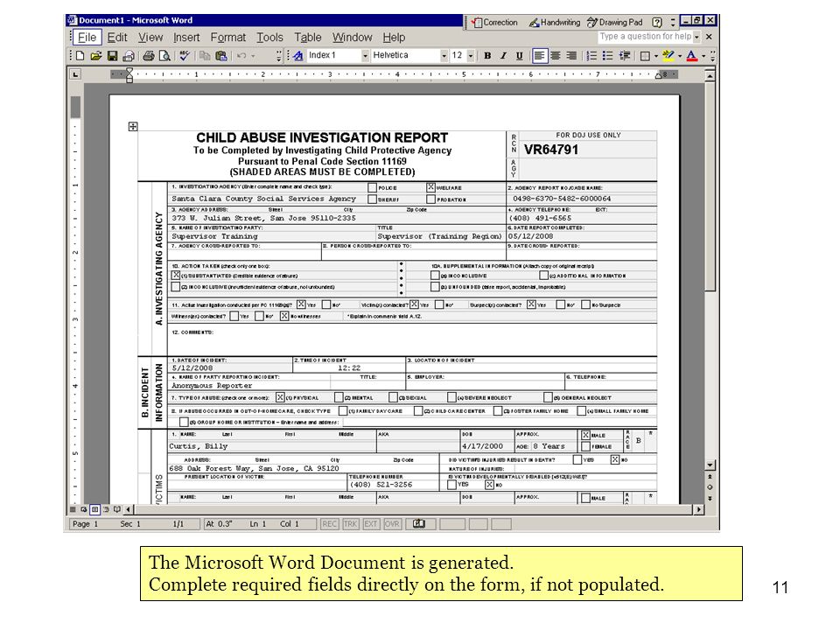This screenshot has height=630, width=840.
Task: Toggle the OVR overtype status indicator
Action: click(x=392, y=523)
